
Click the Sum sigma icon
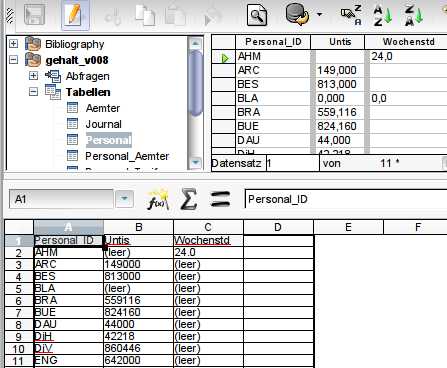(189, 199)
